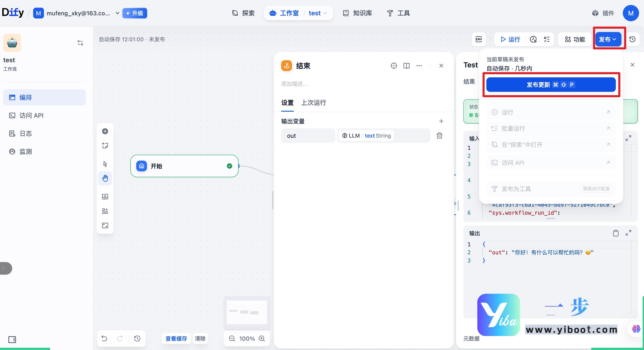Click the add note icon below plus button
Image resolution: width=644 pixels, height=350 pixels.
(105, 145)
